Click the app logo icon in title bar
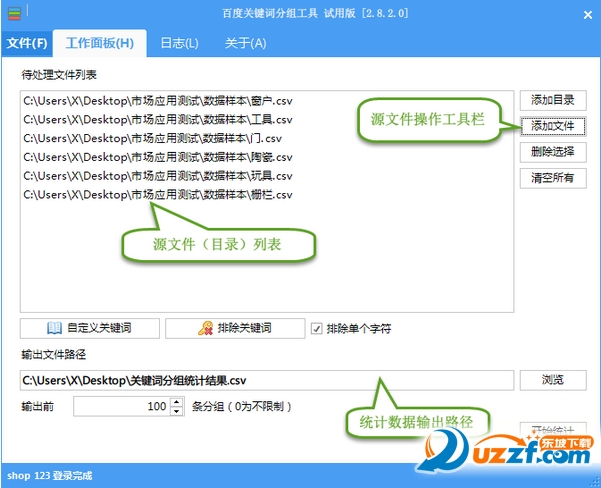Screen dimensions: 601x488 (x=14, y=13)
